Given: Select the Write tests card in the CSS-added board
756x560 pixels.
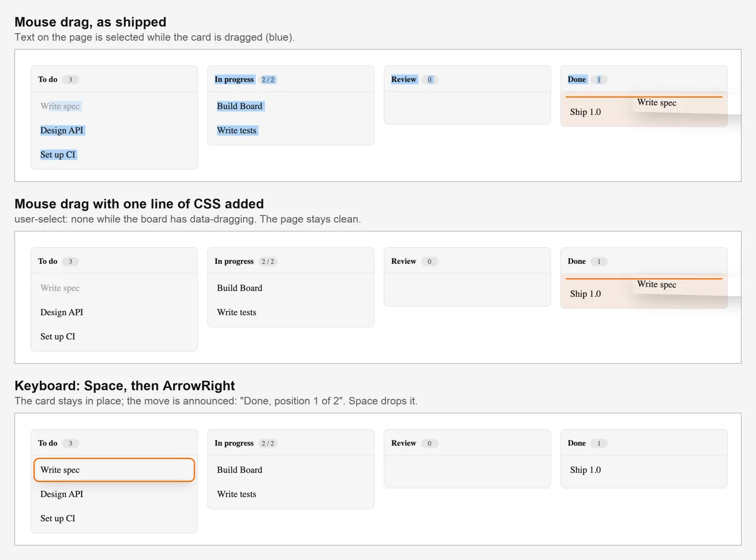Looking at the screenshot, I should pyautogui.click(x=291, y=312).
